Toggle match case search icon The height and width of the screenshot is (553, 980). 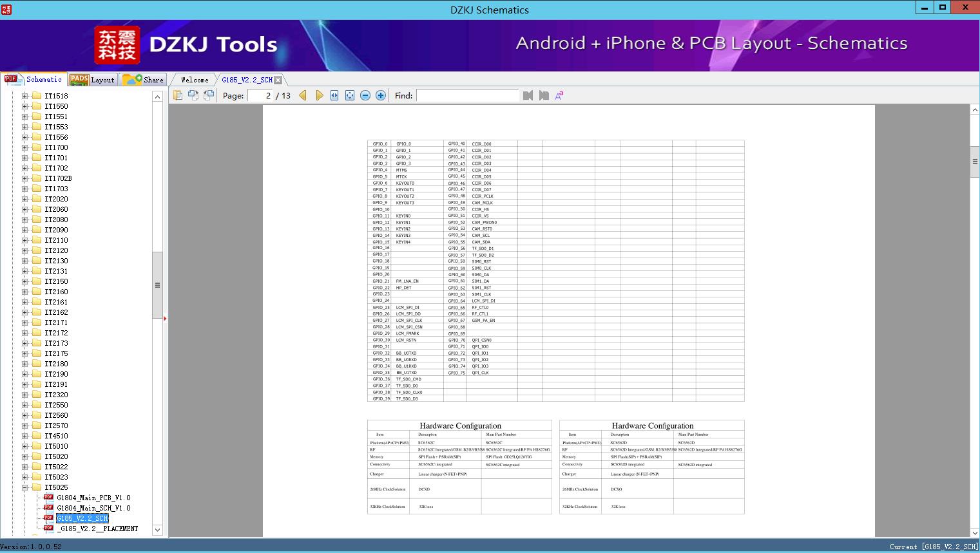coord(559,95)
